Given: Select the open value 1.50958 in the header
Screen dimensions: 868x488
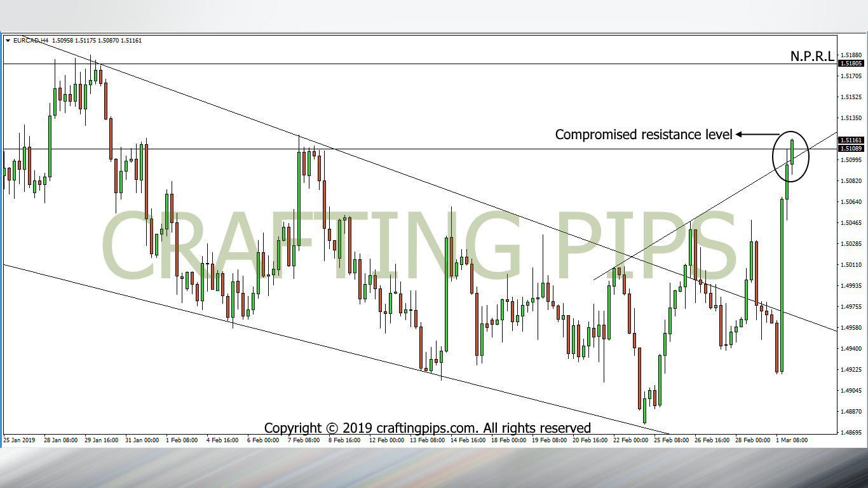Looking at the screenshot, I should coord(63,41).
